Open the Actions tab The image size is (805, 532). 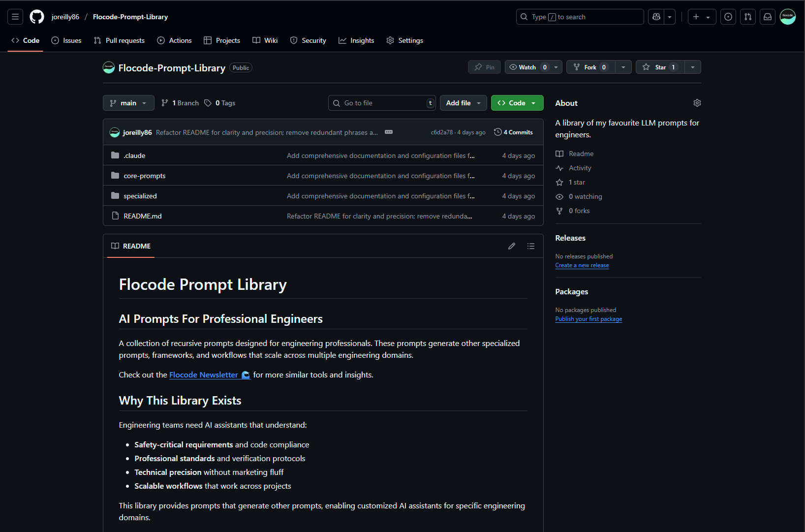tap(174, 40)
